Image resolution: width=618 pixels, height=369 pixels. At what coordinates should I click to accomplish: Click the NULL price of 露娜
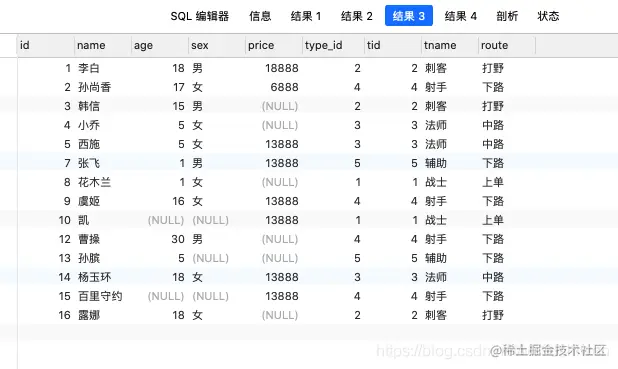[280, 315]
